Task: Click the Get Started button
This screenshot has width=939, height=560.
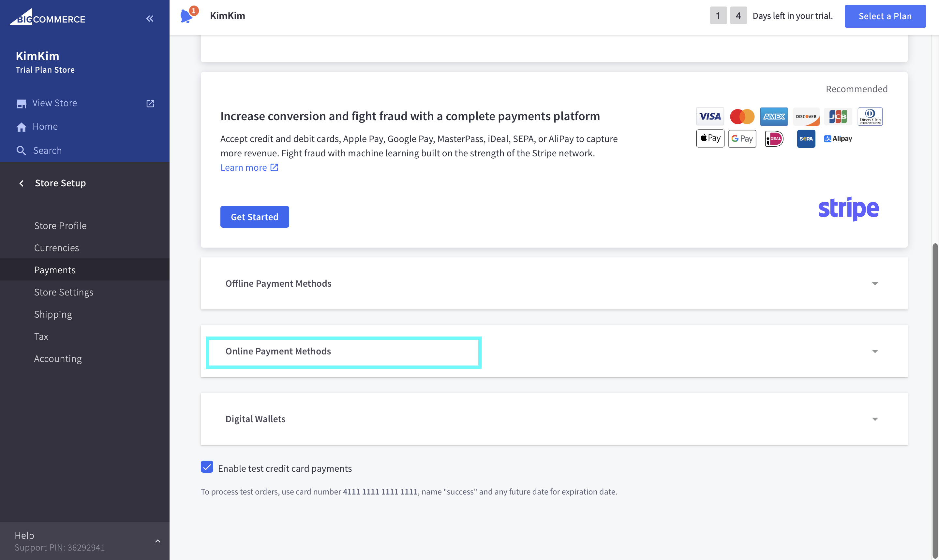Action: [x=255, y=217]
